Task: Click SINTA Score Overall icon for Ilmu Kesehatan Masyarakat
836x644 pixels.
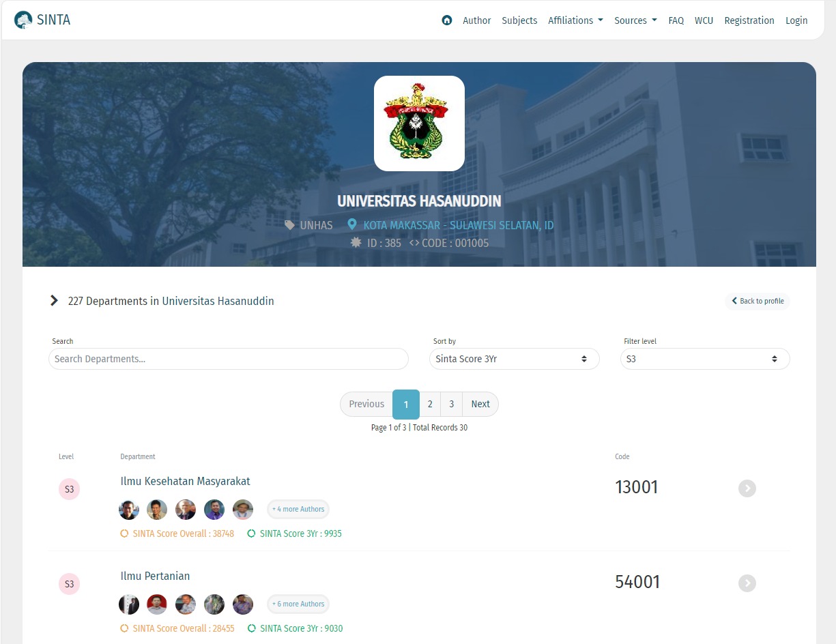Action: click(124, 533)
